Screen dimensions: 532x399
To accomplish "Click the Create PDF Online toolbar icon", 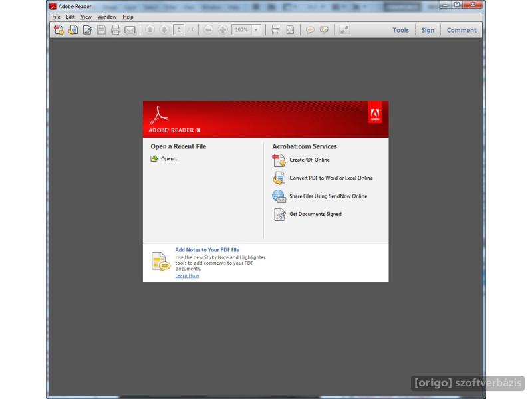I will click(59, 30).
